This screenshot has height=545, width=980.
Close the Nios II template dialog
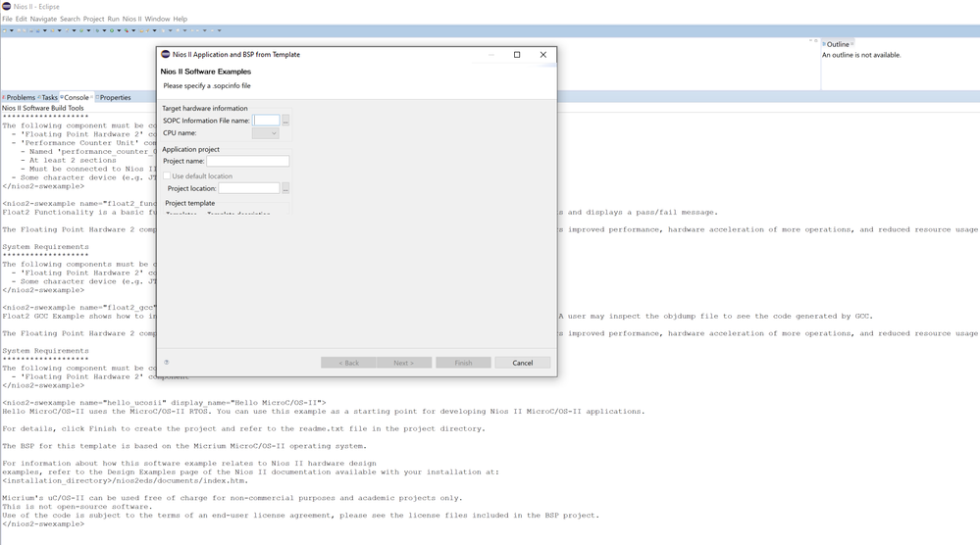point(543,54)
